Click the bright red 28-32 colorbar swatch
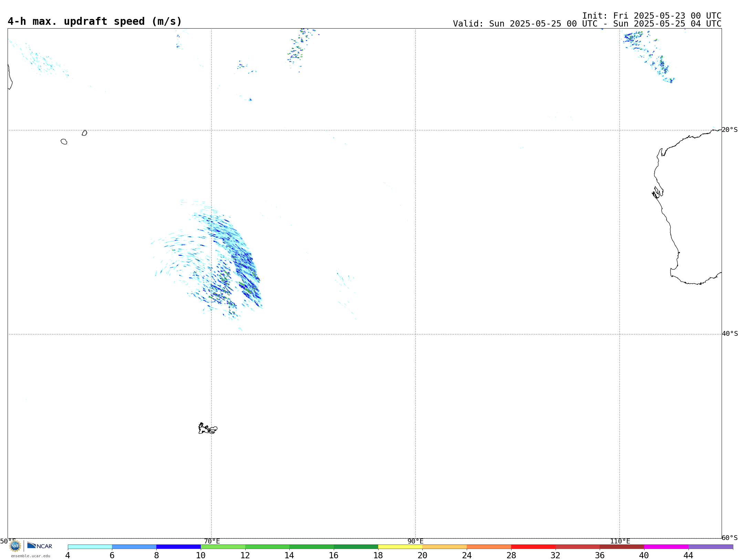The height and width of the screenshot is (560, 744). [533, 547]
